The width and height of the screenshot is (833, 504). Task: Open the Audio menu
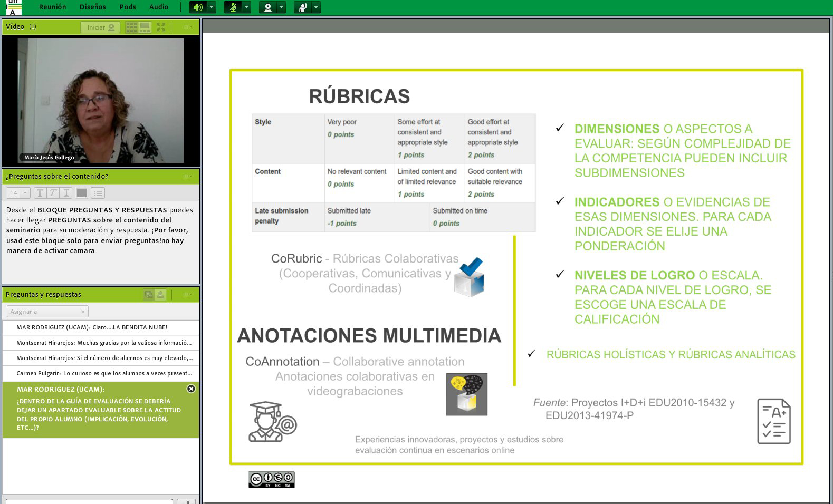[x=159, y=7]
